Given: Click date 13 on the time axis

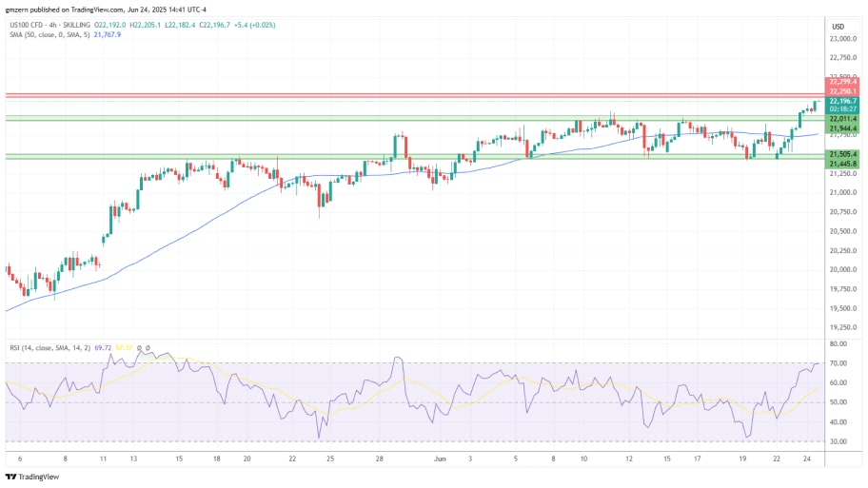Looking at the screenshot, I should tap(135, 458).
